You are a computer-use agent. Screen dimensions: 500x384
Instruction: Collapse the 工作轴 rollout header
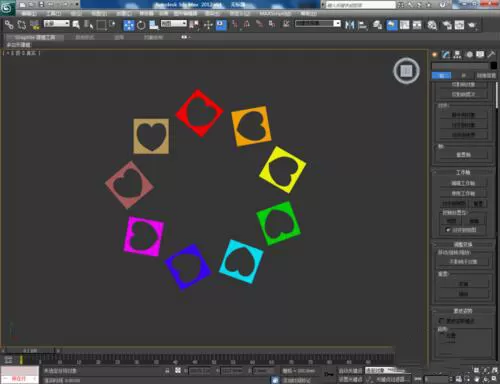tap(463, 172)
